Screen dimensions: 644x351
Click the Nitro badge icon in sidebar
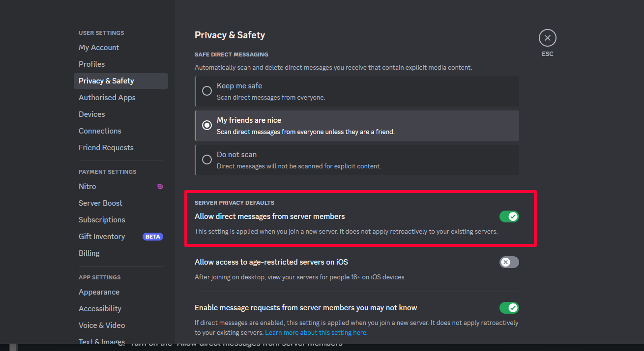[160, 187]
